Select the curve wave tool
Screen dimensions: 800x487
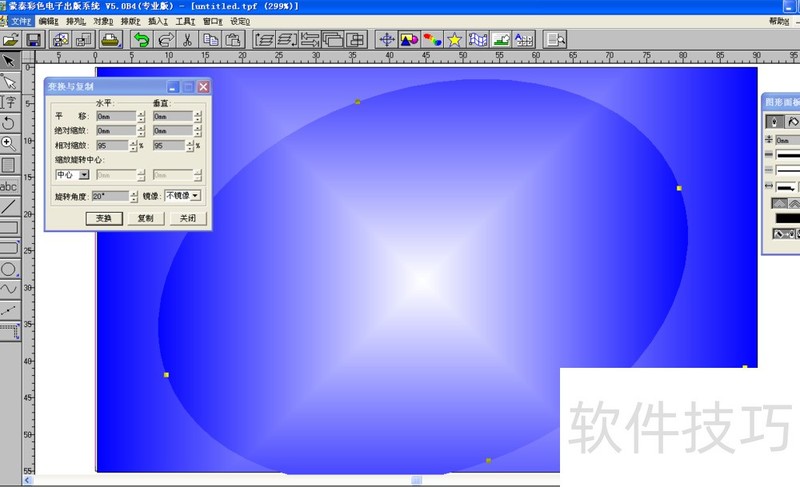[x=9, y=289]
